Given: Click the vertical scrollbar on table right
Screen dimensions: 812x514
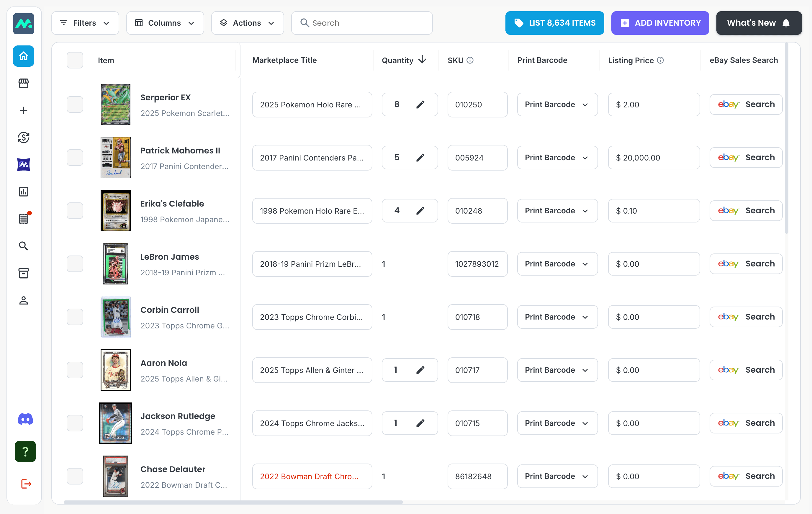Looking at the screenshot, I should (787, 138).
